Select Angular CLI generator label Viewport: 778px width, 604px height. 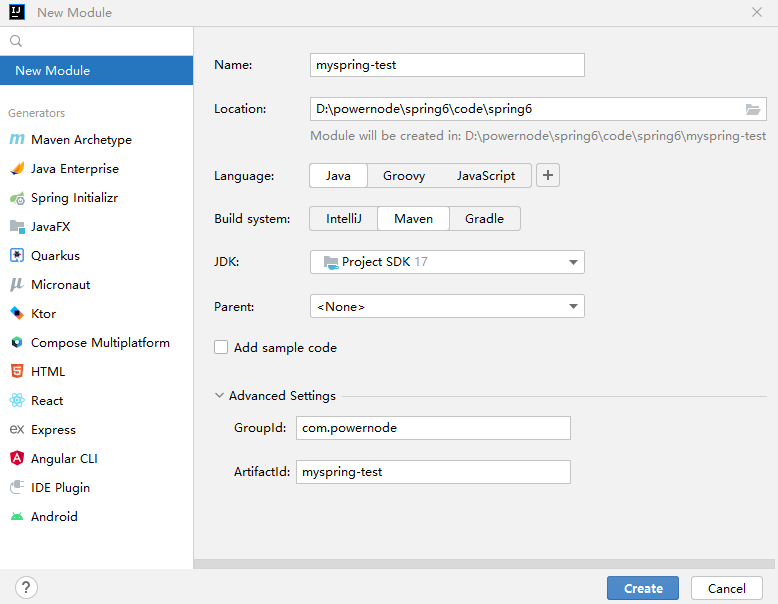click(64, 459)
